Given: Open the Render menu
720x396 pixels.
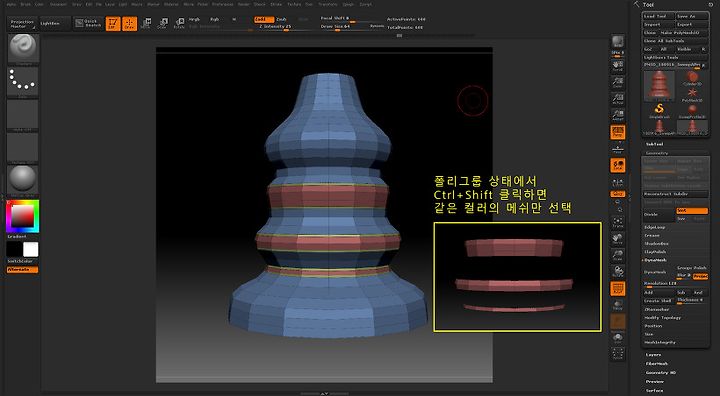Looking at the screenshot, I should 244,4.
